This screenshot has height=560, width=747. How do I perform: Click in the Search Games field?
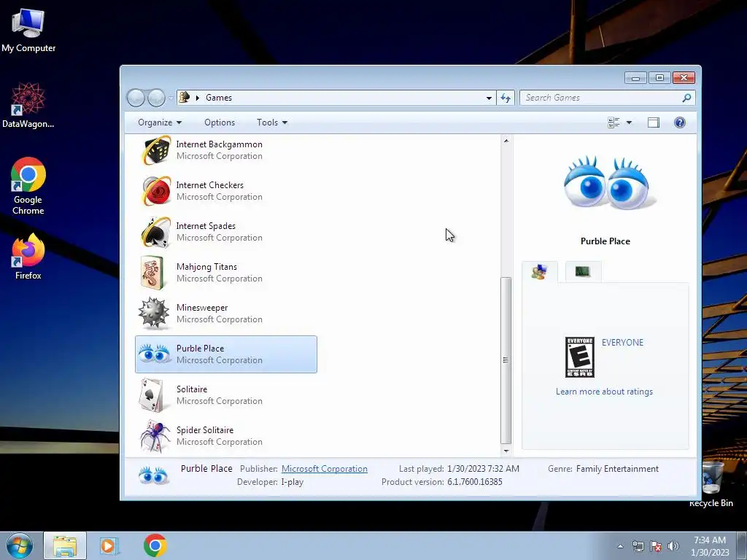(608, 98)
